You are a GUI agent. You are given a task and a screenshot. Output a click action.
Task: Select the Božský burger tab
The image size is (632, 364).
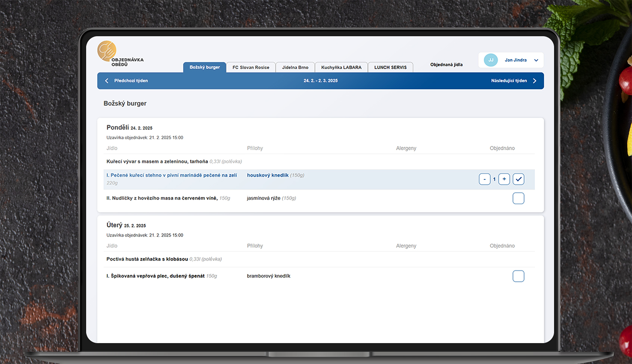(x=205, y=68)
